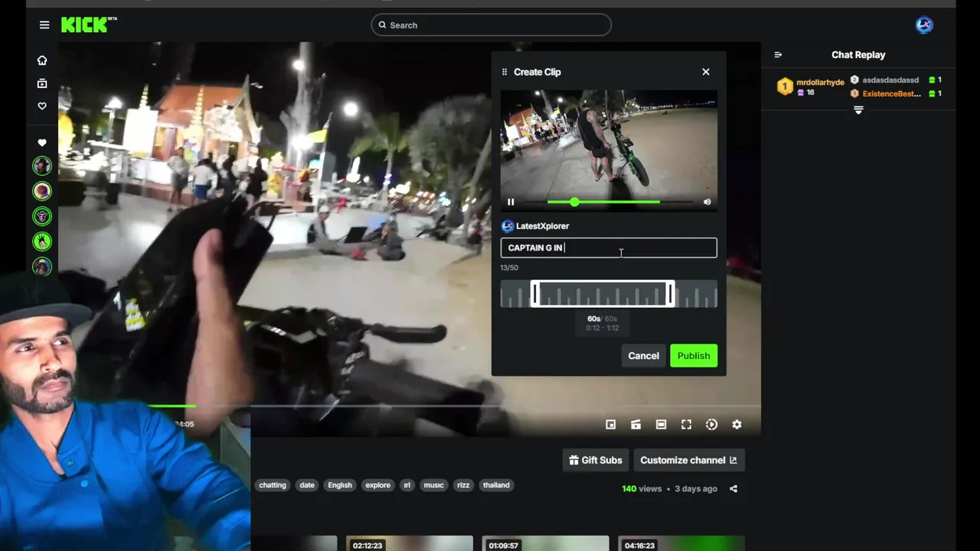Pause the clip preview

pos(511,202)
